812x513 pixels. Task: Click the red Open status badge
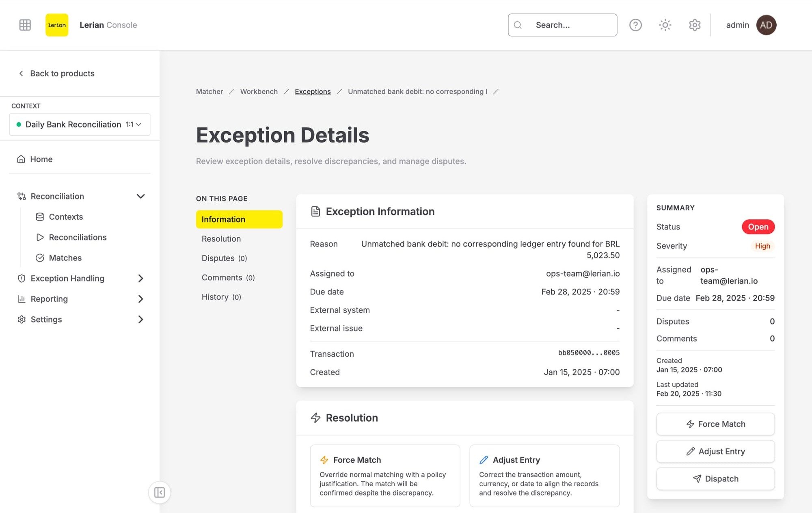758,227
